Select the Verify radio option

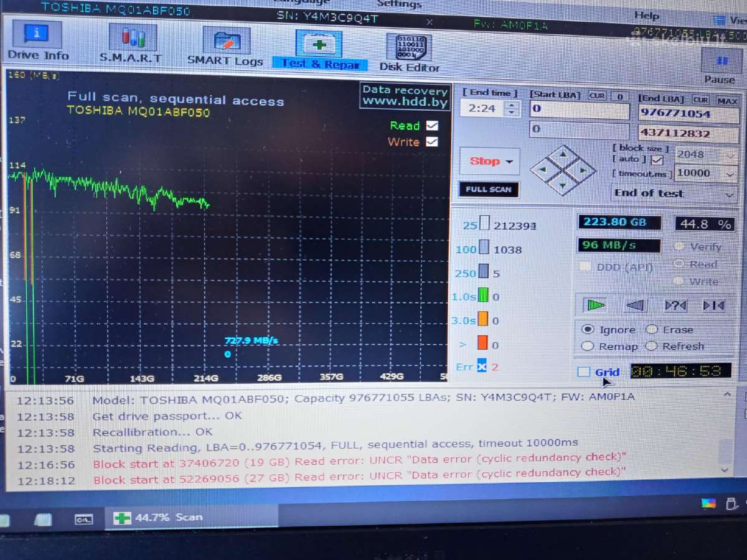coord(679,246)
